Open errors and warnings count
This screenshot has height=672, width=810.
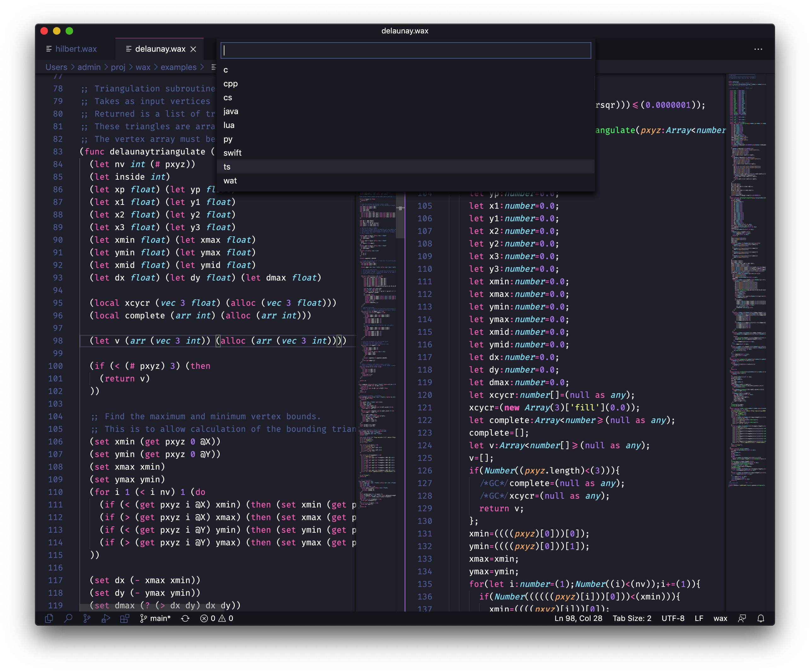[217, 618]
